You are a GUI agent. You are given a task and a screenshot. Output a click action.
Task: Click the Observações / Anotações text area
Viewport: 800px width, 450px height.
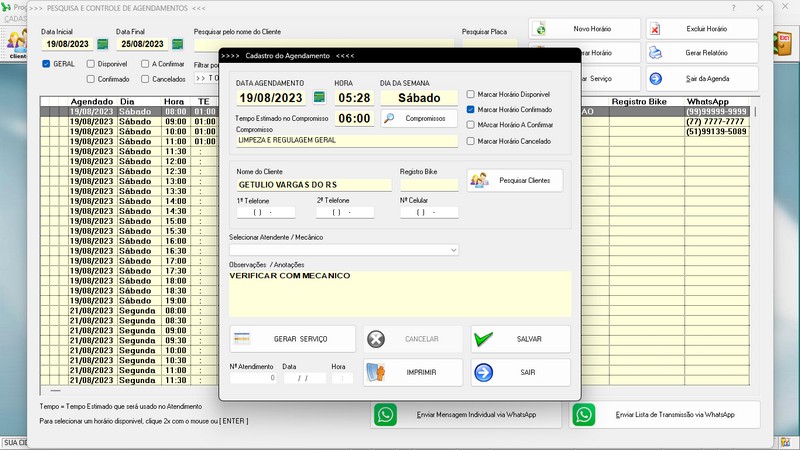click(x=400, y=294)
